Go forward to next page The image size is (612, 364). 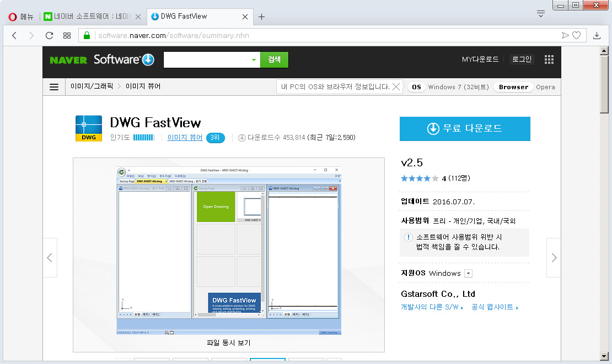click(31, 35)
